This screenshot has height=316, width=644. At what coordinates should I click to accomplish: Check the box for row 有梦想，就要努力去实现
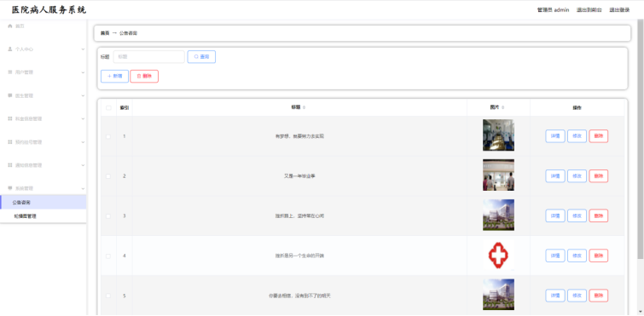coord(108,136)
